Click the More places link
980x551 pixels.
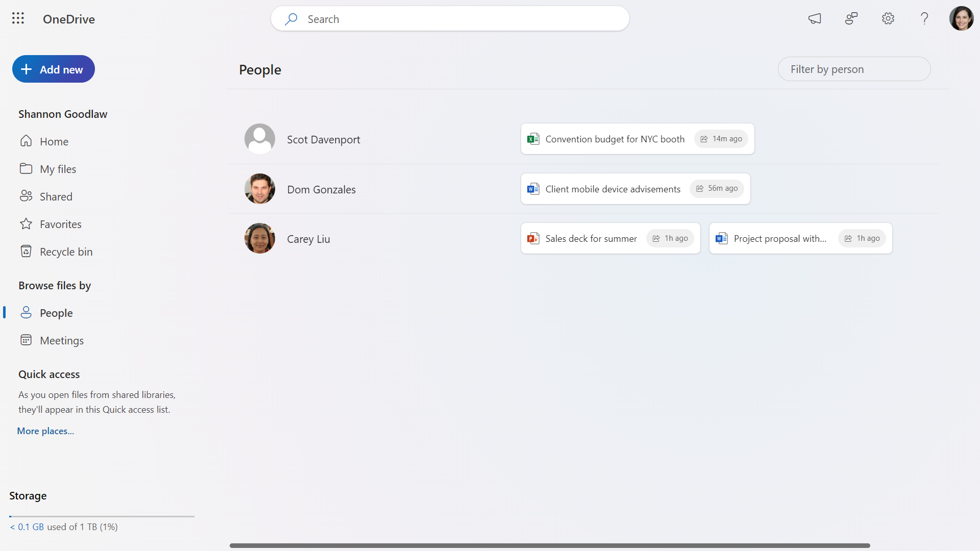click(45, 431)
